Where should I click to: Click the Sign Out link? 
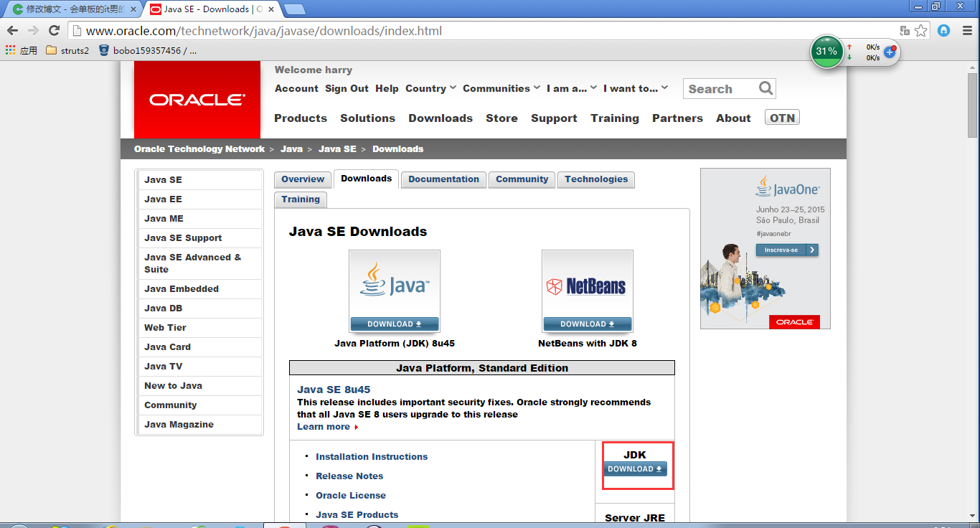(347, 88)
